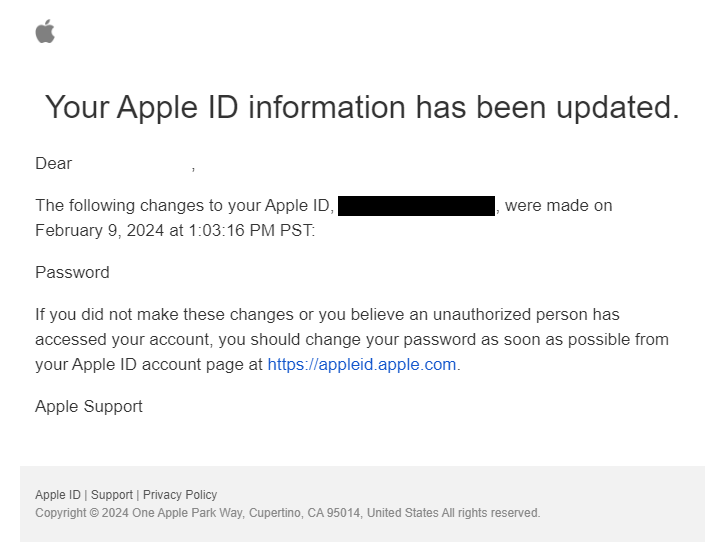Click the "Apple Support" signature
Screen dimensions: 715x547
pyautogui.click(x=89, y=406)
